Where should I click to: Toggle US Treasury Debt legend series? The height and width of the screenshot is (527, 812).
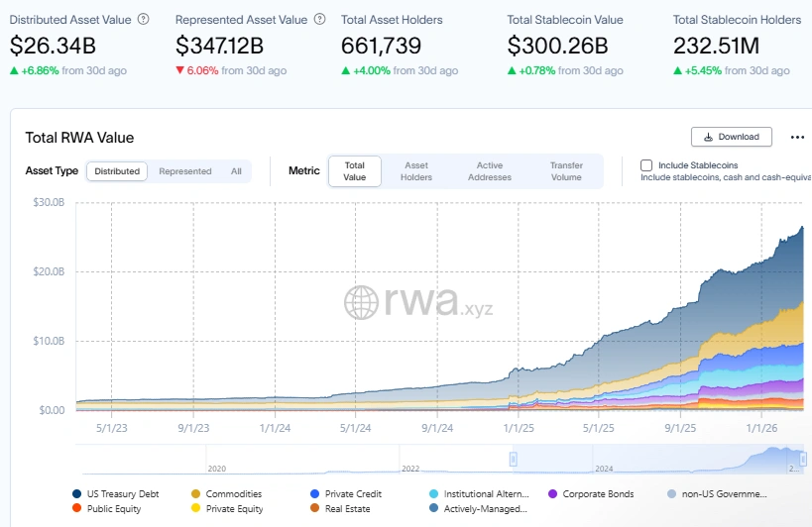[x=77, y=493]
